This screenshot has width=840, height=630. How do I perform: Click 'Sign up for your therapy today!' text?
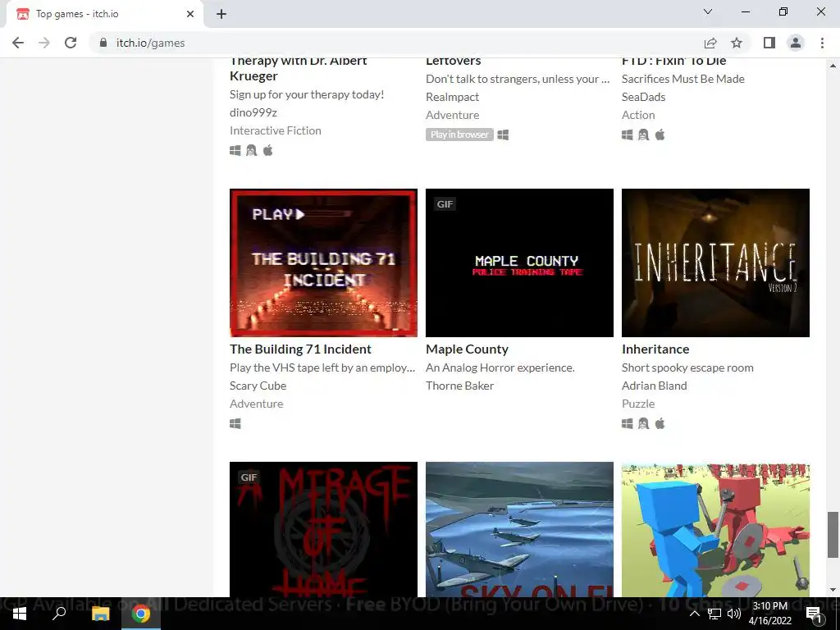(307, 94)
